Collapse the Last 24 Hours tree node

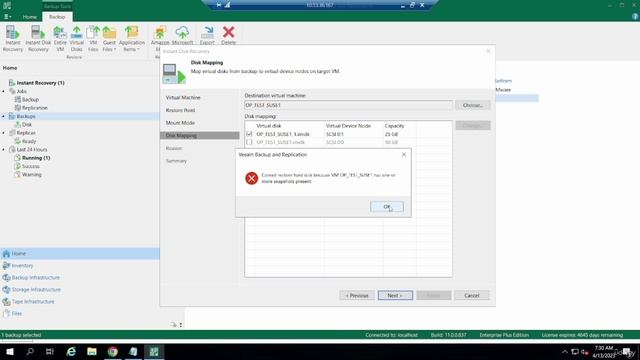[x=4, y=150]
